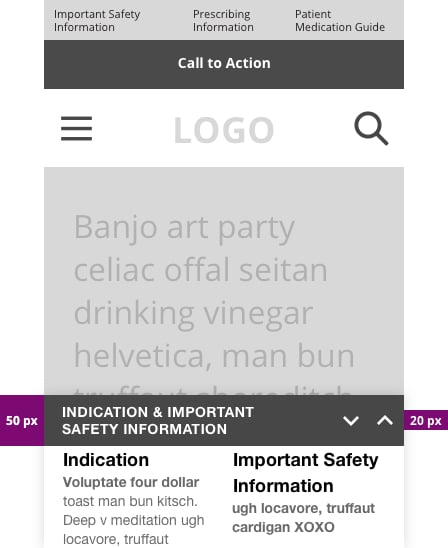Click the "helvetica, man bun" hero line

coord(214,356)
